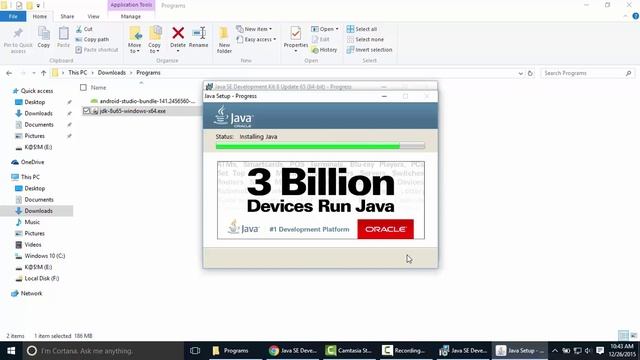Select OneDrive in navigation pane
The image size is (640, 360).
tap(32, 162)
